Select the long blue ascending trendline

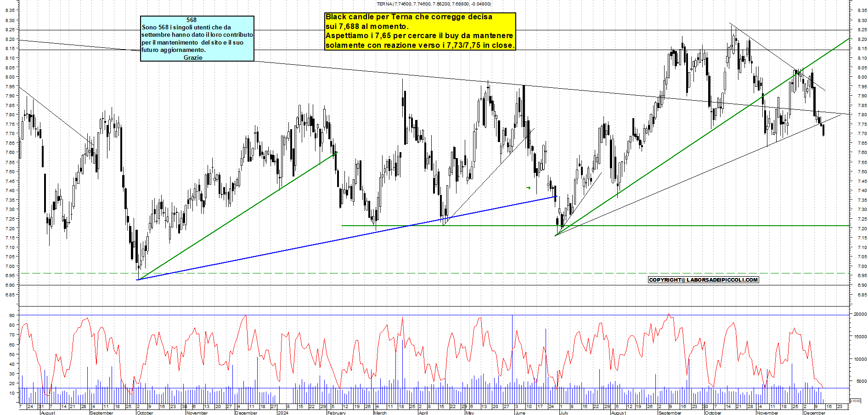point(347,238)
